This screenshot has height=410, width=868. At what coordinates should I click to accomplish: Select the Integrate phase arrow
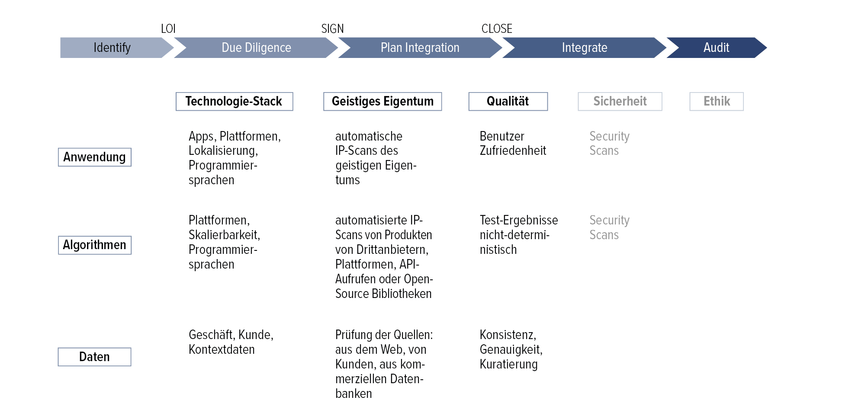point(584,48)
